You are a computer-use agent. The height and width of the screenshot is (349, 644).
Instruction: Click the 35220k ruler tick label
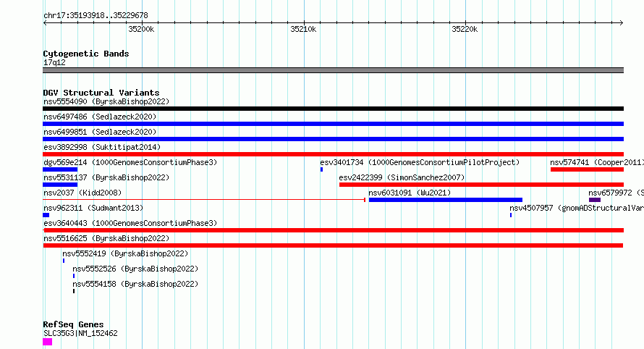(465, 29)
